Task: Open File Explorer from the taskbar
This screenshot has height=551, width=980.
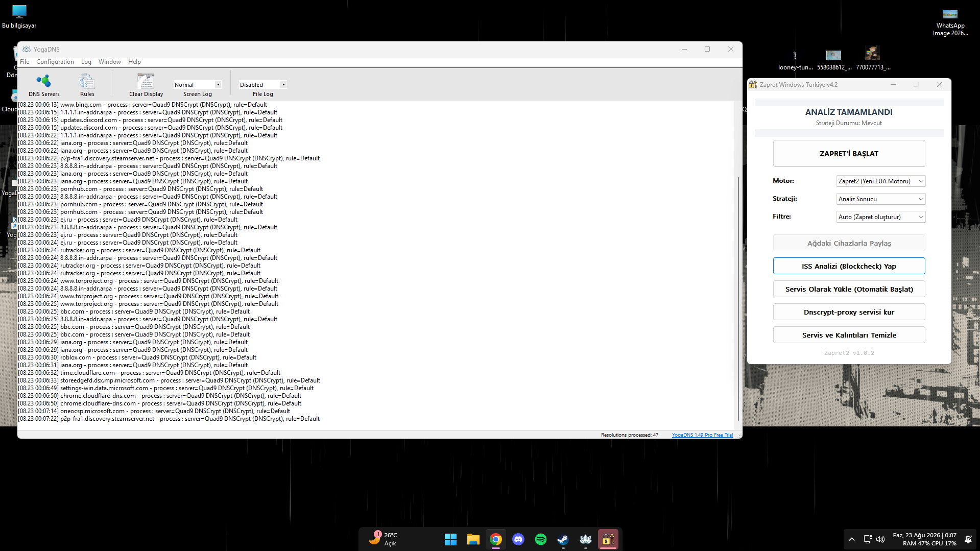Action: pyautogui.click(x=473, y=539)
